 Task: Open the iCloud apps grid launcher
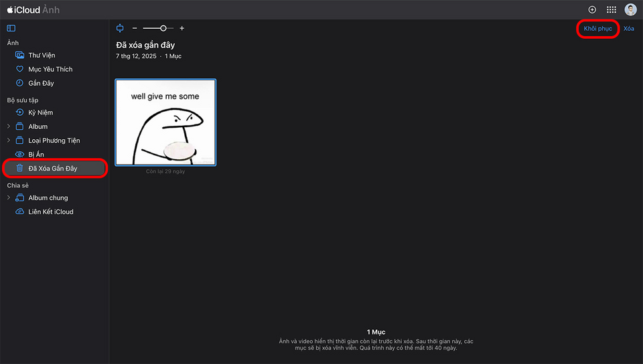coord(611,9)
